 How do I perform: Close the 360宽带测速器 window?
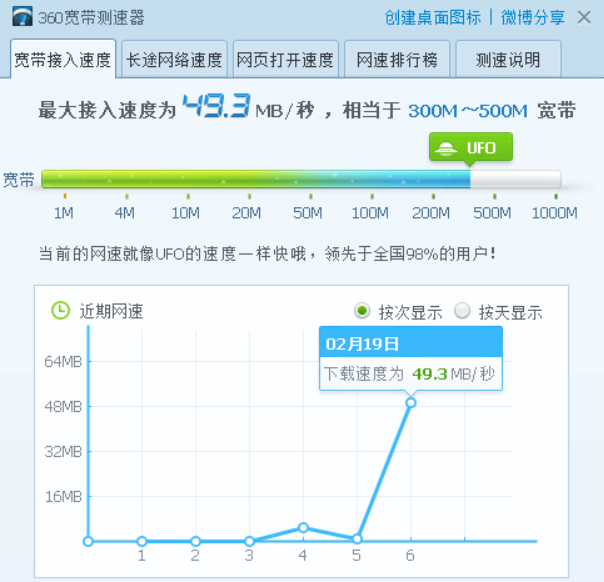(584, 17)
